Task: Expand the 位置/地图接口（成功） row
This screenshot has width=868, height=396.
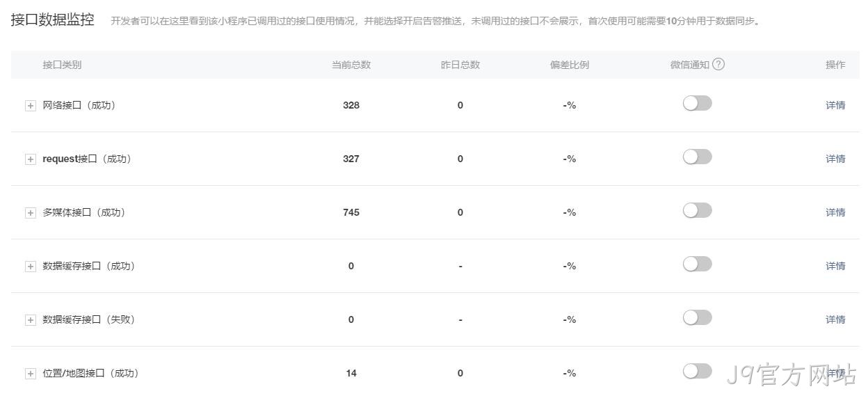Action: pos(31,374)
